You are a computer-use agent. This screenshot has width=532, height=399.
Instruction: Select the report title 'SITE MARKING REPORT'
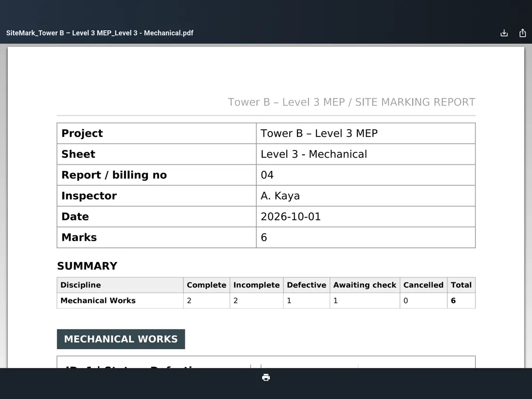(x=415, y=102)
